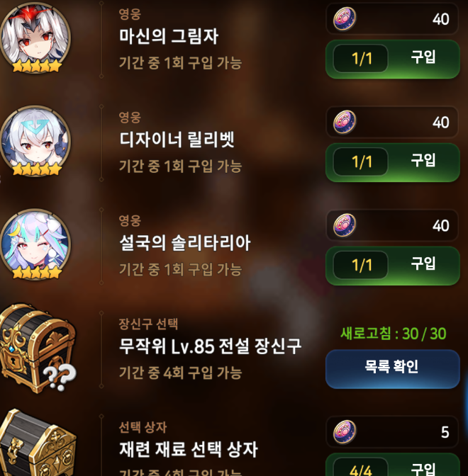Screen dimensions: 468x476
Task: Click the 새로고침 : 30 / 30 refresh counter
Action: (x=393, y=334)
